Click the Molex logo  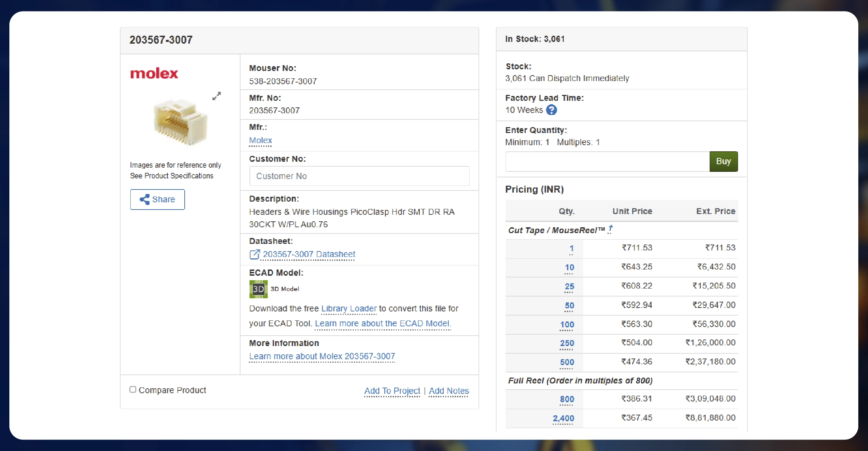click(x=154, y=73)
